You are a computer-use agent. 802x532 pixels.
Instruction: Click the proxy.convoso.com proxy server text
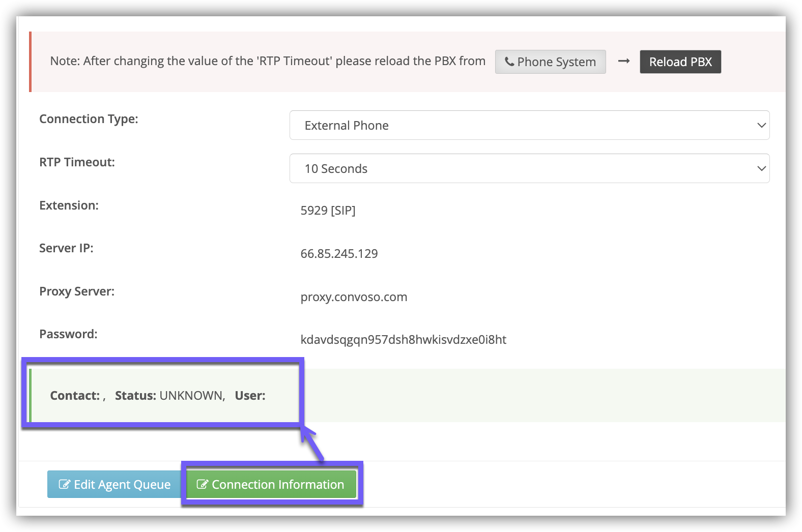pos(354,297)
